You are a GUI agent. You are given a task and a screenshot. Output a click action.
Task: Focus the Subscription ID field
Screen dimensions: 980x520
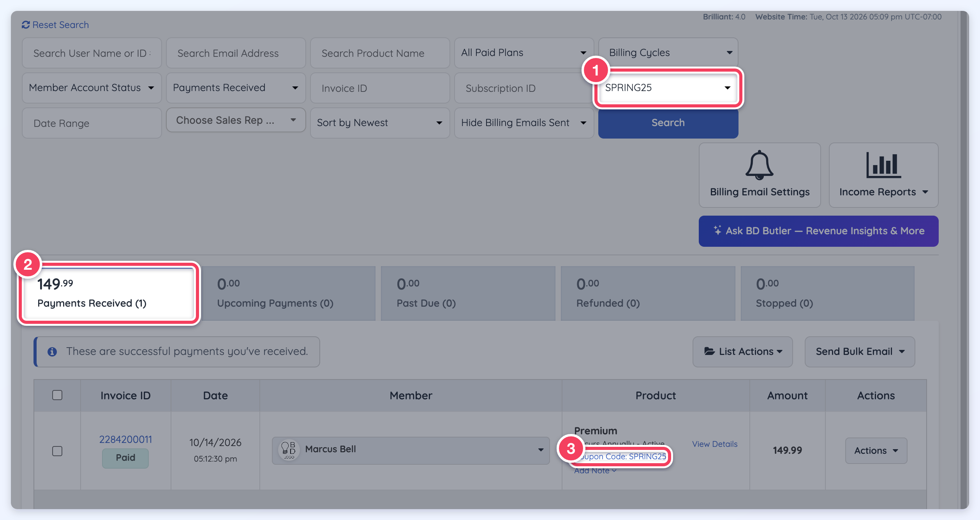tap(524, 88)
